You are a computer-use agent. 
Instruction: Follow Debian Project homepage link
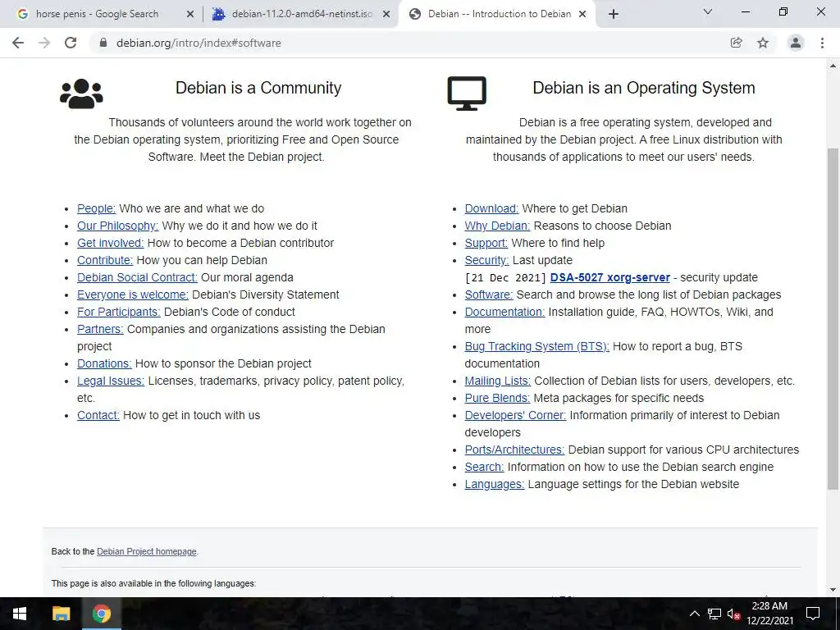(147, 551)
